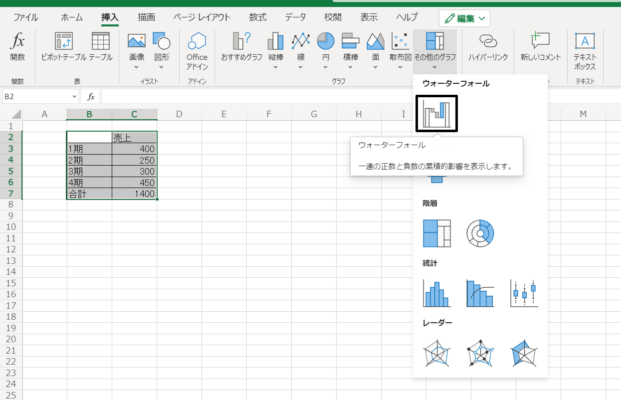The height and width of the screenshot is (400, 621).
Task: Select cell containing 1期
Action: (x=89, y=149)
